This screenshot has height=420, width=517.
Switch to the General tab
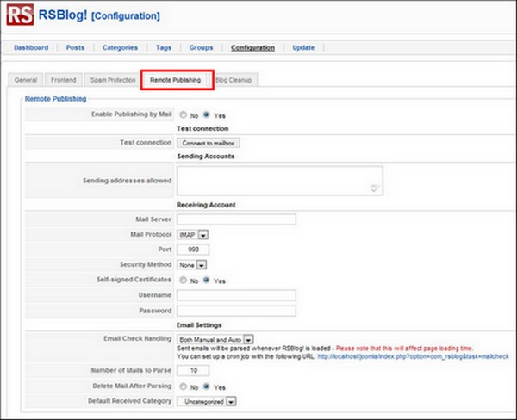[25, 80]
